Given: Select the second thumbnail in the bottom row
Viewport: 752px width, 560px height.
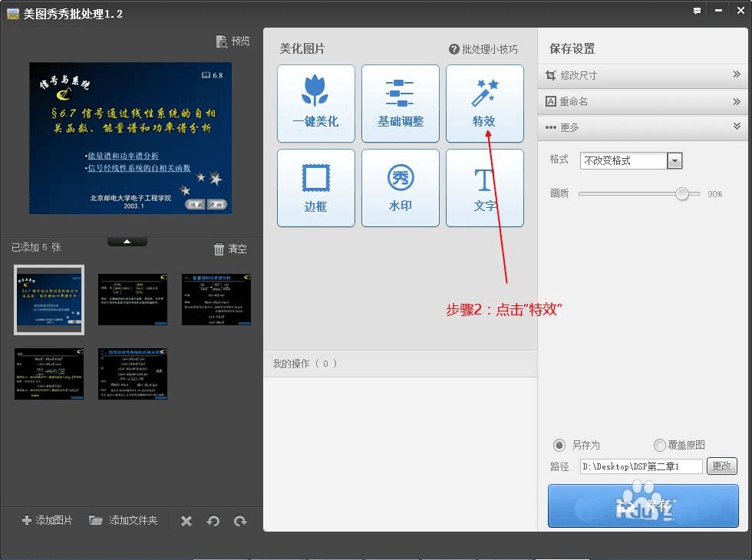Looking at the screenshot, I should coord(133,374).
